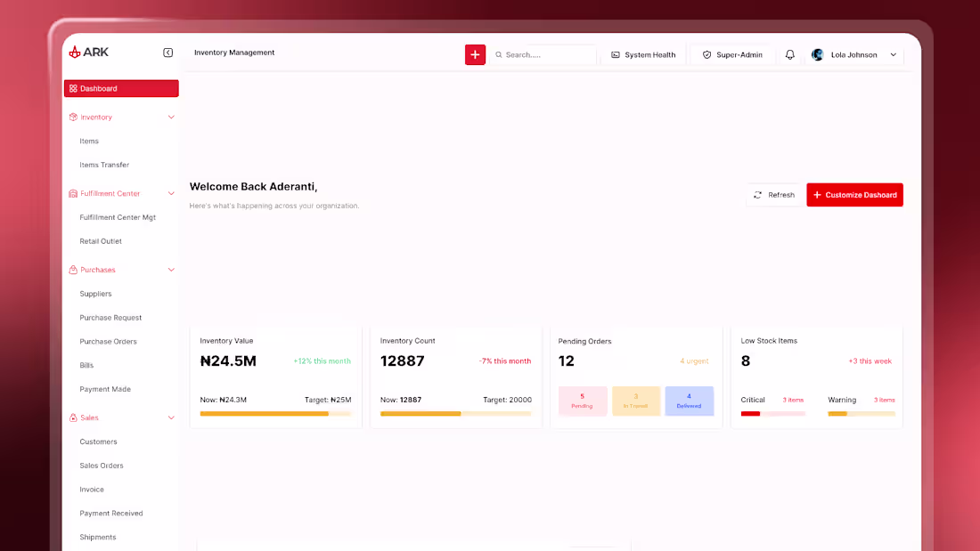Click the ₦24.5M inventory value
Screen dimensions: 980x551
(x=228, y=361)
